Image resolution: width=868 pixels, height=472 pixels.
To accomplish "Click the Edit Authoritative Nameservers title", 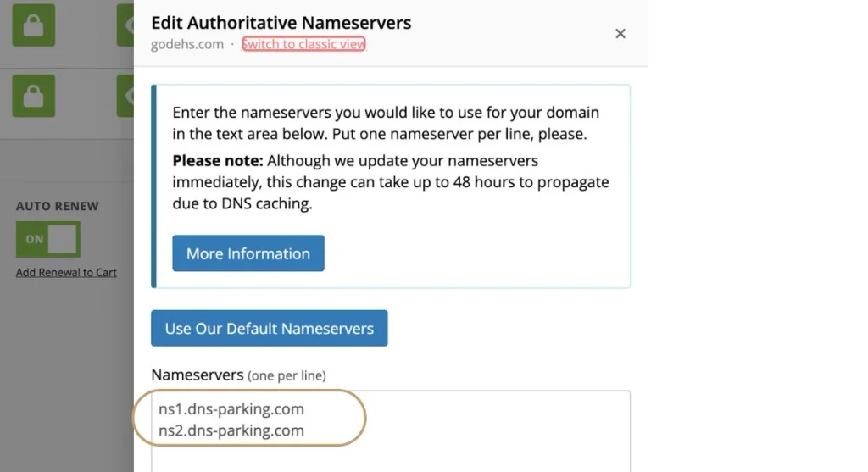I will (281, 23).
